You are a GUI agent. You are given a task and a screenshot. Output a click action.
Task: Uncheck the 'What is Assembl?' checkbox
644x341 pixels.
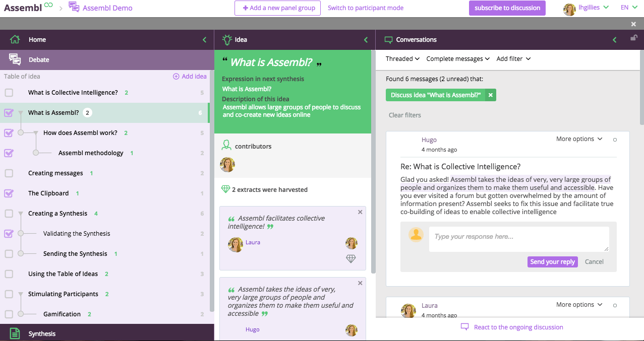[x=9, y=113]
